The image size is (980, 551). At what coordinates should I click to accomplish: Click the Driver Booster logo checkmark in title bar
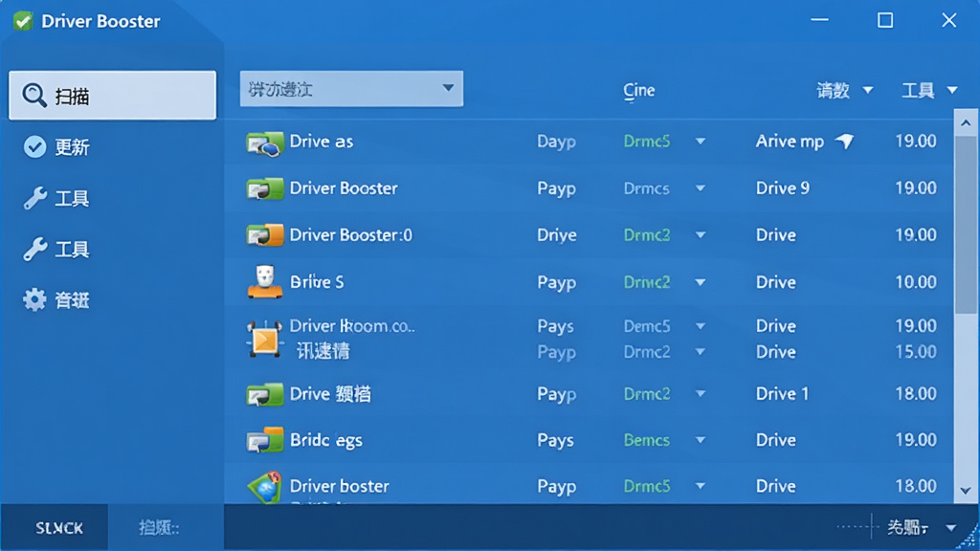point(23,21)
